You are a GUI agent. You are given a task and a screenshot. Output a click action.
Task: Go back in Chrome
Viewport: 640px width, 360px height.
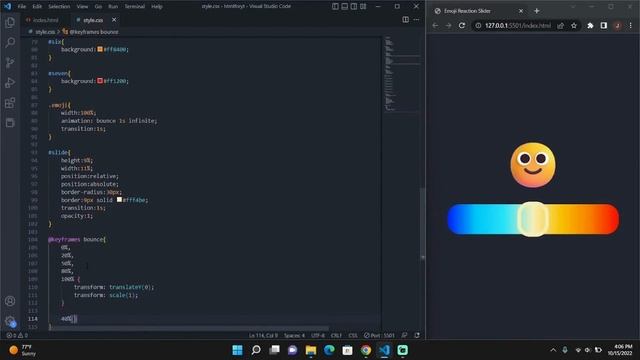click(x=435, y=25)
